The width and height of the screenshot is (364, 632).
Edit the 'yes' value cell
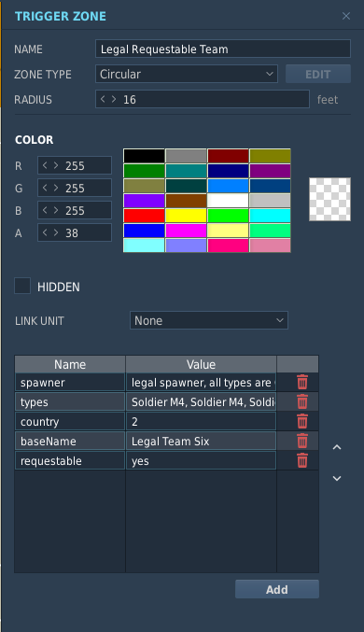(201, 460)
